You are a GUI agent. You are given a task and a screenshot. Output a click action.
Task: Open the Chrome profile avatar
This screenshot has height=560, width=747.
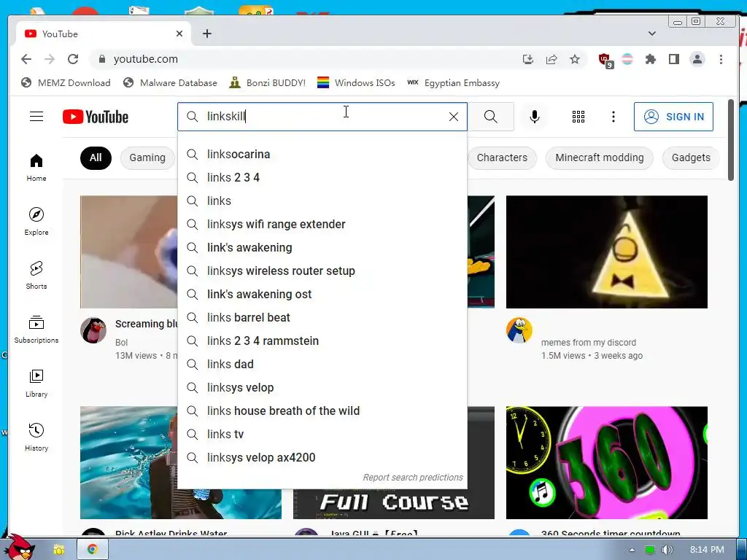pyautogui.click(x=697, y=59)
